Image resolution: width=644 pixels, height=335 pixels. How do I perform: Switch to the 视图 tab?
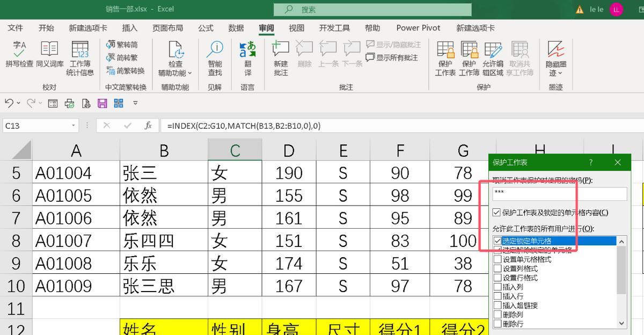tap(296, 28)
